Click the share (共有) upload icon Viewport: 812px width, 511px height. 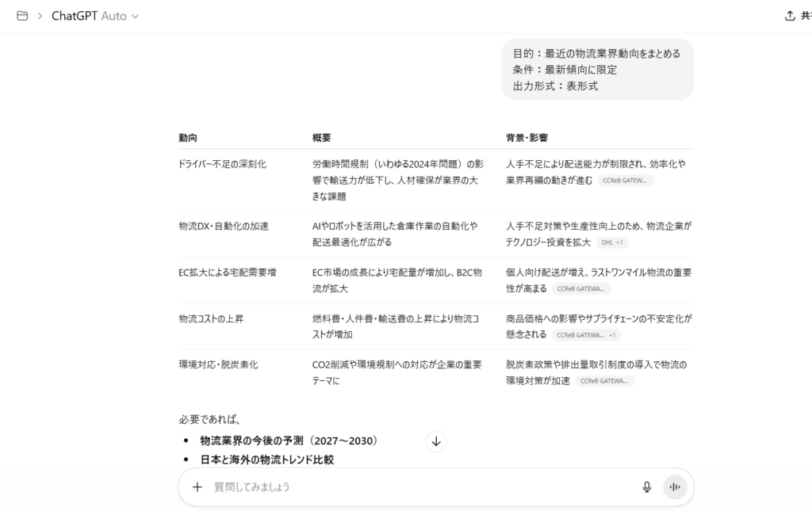(789, 16)
